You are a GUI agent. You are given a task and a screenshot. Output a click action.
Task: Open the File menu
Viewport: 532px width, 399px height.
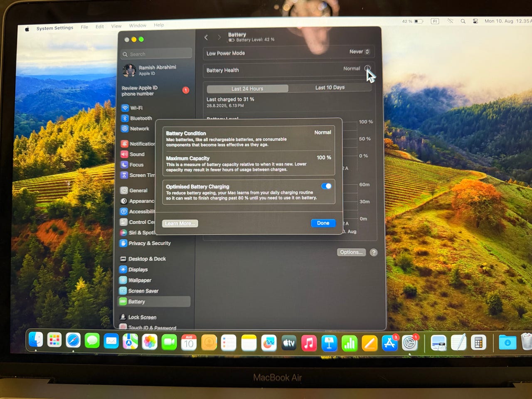[84, 27]
